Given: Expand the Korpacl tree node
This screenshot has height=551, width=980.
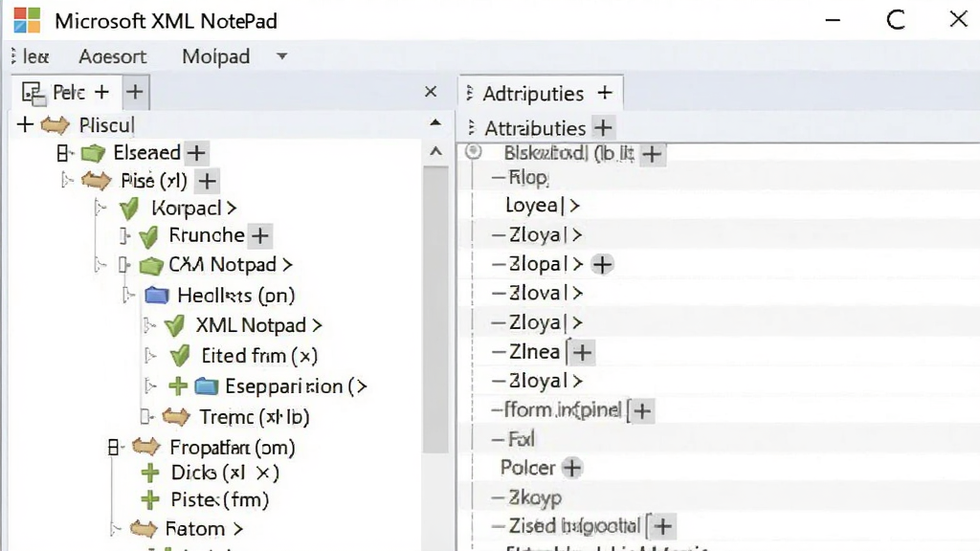Looking at the screenshot, I should coord(100,208).
